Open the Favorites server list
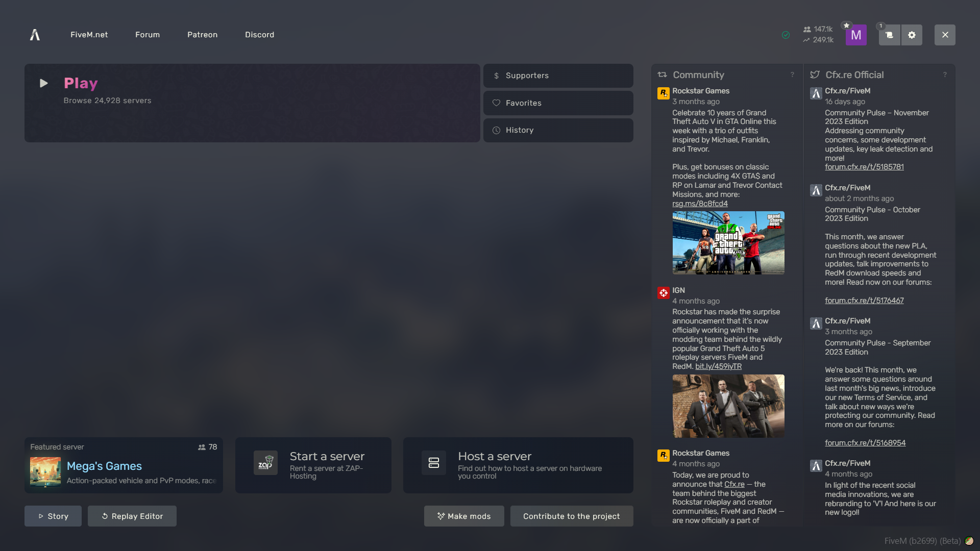Viewport: 980px width, 551px height. (x=558, y=103)
